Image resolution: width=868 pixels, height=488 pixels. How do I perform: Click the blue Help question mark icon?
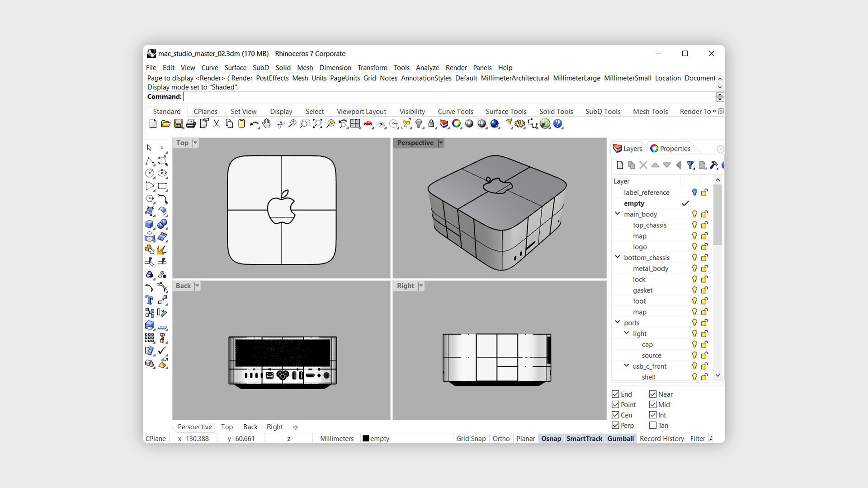click(558, 124)
